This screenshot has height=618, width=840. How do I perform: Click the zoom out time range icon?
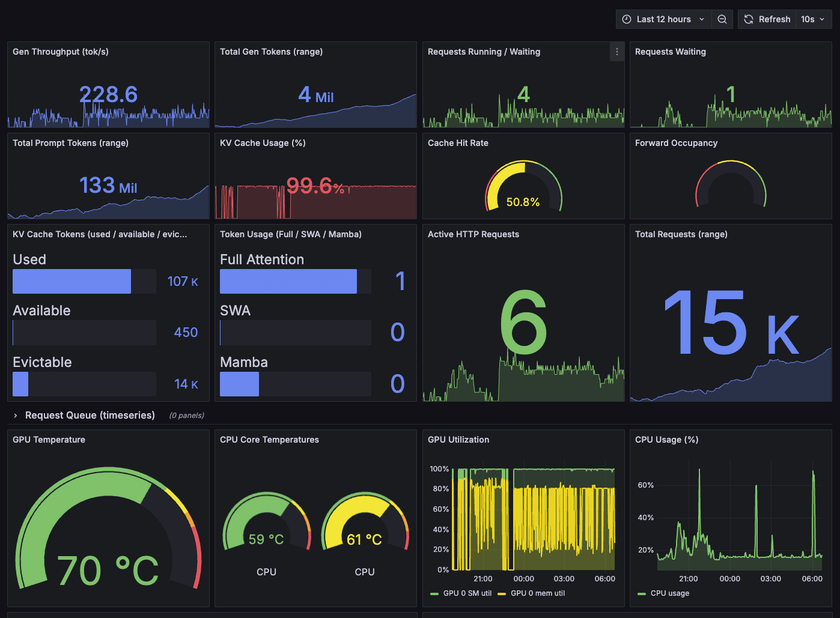coord(722,19)
